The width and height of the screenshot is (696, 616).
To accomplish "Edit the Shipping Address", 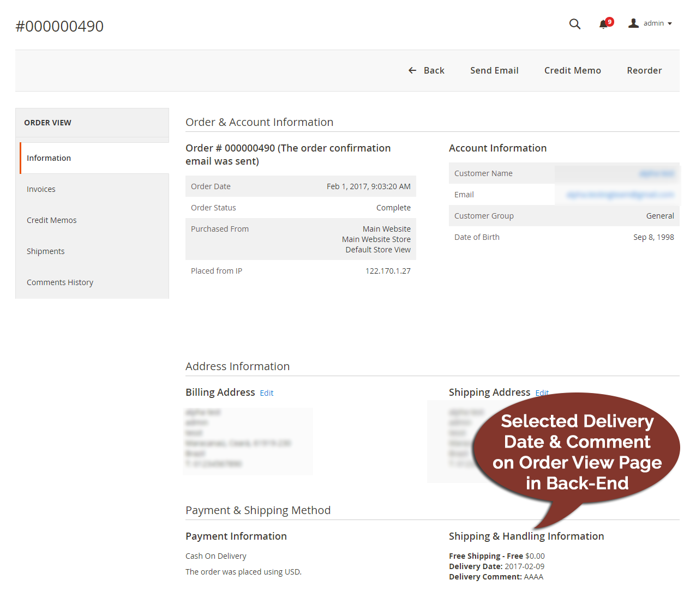I will pyautogui.click(x=542, y=392).
